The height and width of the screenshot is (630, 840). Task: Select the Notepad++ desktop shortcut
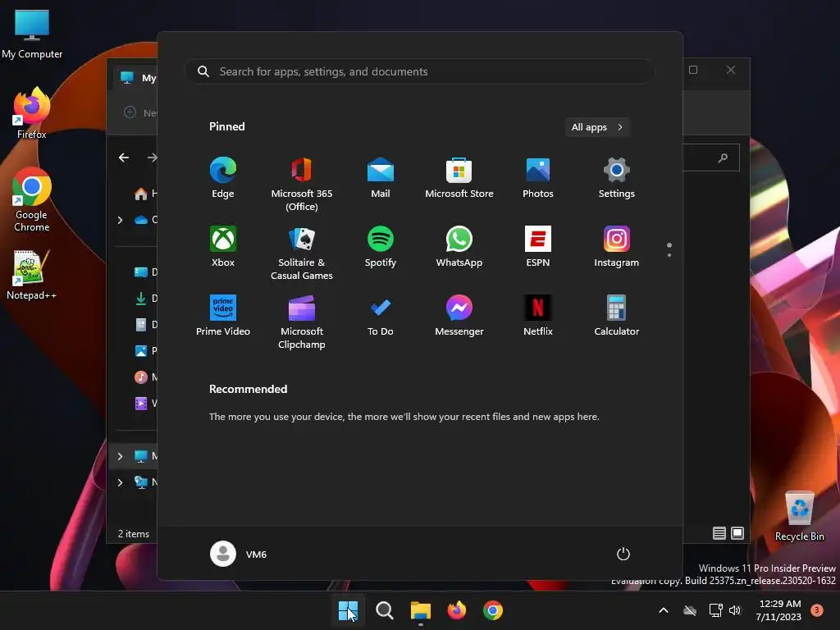tap(32, 276)
